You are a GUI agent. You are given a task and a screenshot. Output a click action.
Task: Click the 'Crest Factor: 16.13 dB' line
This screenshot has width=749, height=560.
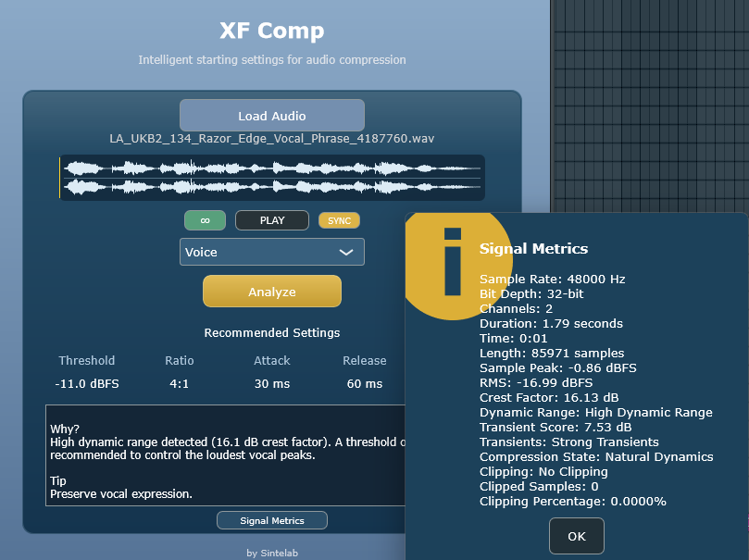pos(549,398)
